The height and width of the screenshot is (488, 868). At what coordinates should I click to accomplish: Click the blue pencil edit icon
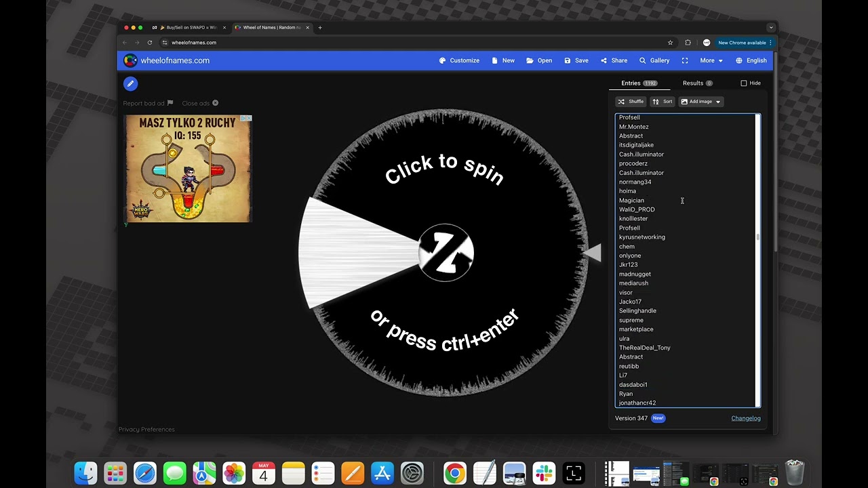[130, 83]
